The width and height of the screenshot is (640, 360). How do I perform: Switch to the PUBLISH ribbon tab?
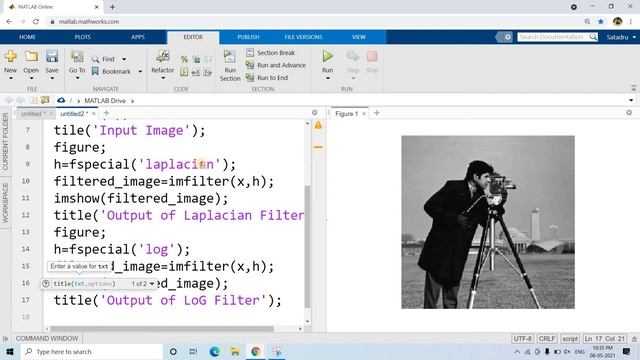click(248, 37)
